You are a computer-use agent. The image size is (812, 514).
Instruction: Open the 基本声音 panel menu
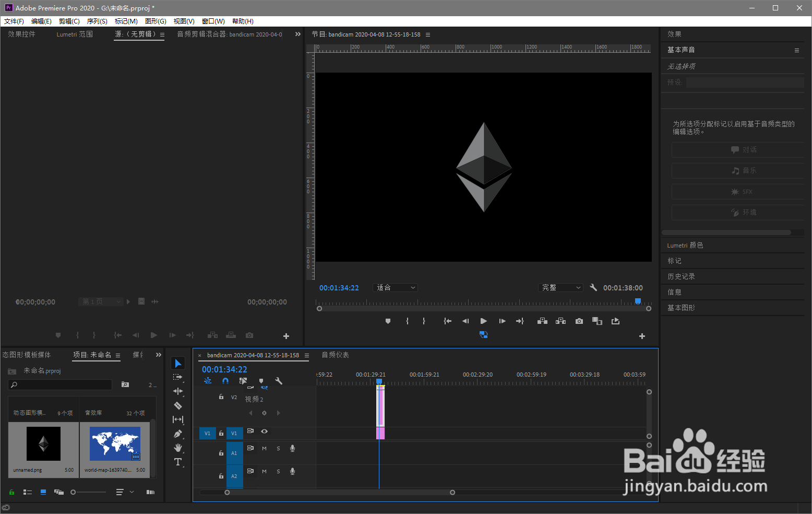797,50
